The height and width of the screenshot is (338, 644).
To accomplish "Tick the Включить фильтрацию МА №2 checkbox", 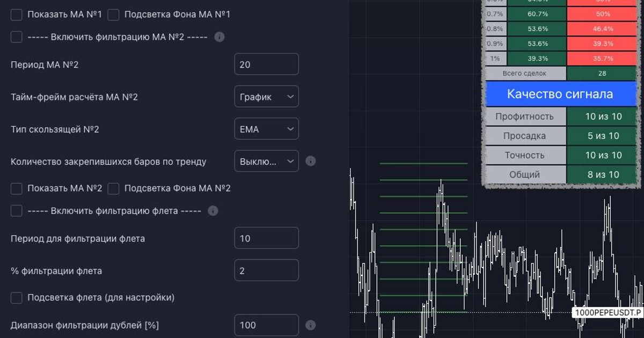I will (17, 37).
